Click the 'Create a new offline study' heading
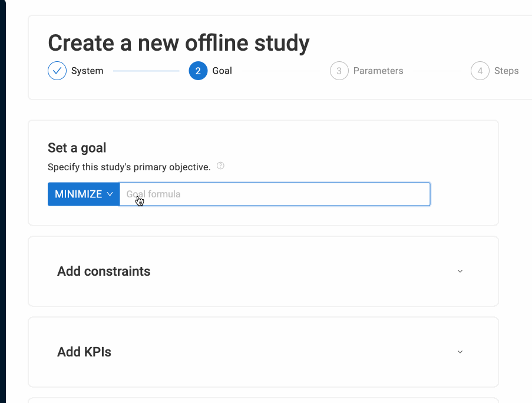This screenshot has height=403, width=532. [x=179, y=44]
